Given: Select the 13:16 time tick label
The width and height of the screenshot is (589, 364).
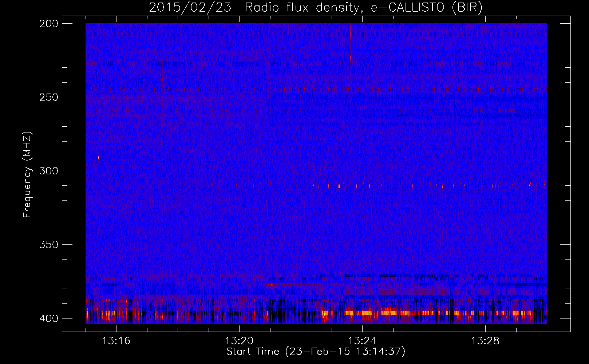Looking at the screenshot, I should [116, 341].
